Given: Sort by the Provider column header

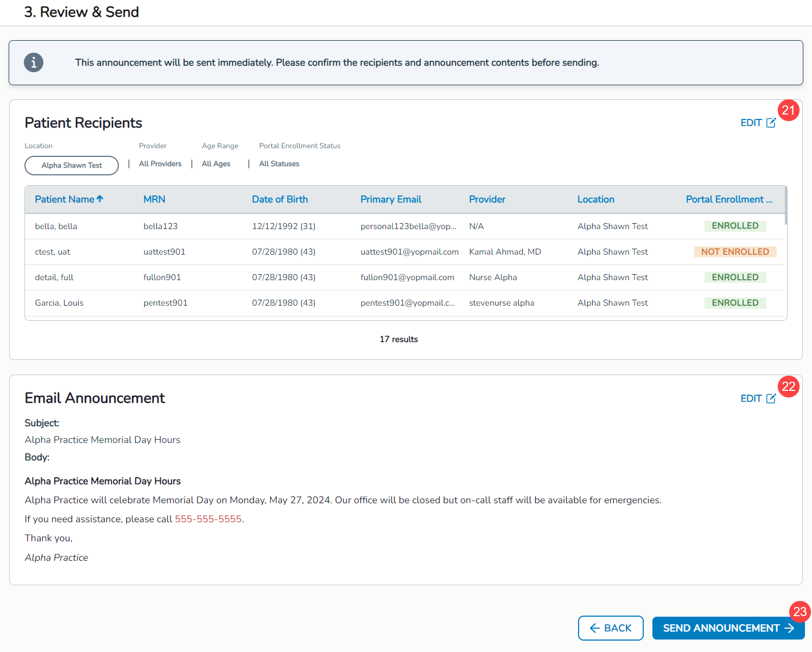Looking at the screenshot, I should [487, 199].
